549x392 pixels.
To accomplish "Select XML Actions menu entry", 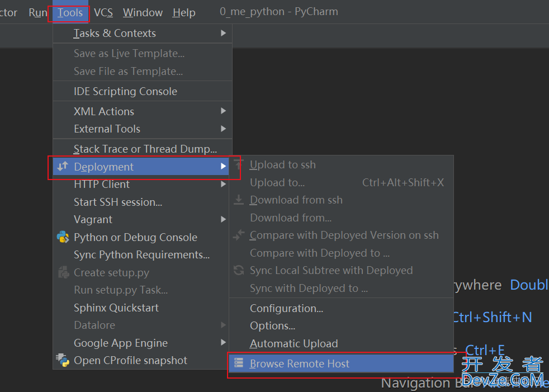I will pos(143,111).
